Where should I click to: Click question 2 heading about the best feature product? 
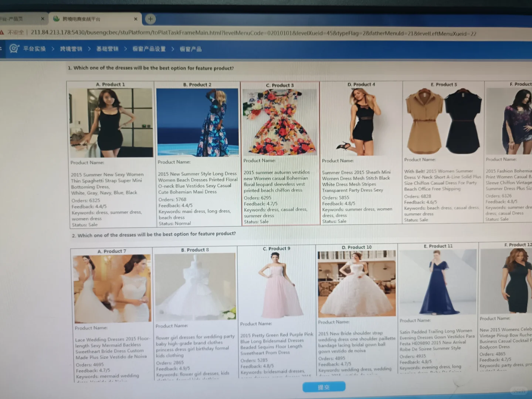[154, 235]
